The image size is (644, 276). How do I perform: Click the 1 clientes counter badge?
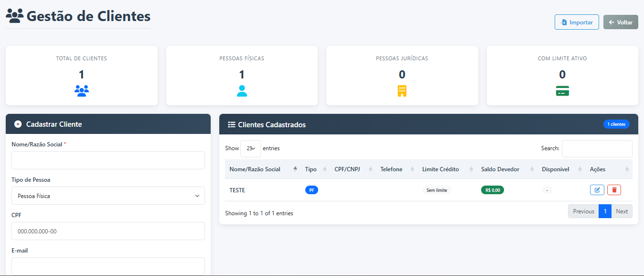pos(616,124)
